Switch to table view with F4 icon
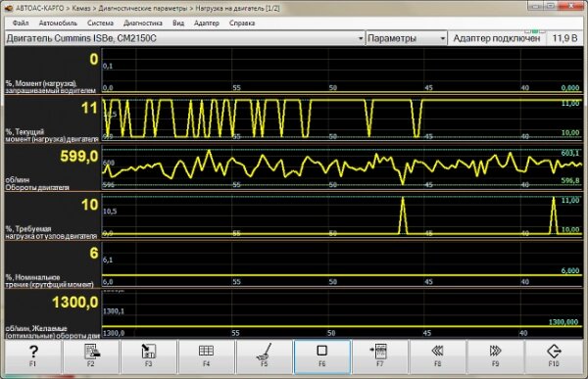The height and width of the screenshot is (379, 588). tap(206, 356)
